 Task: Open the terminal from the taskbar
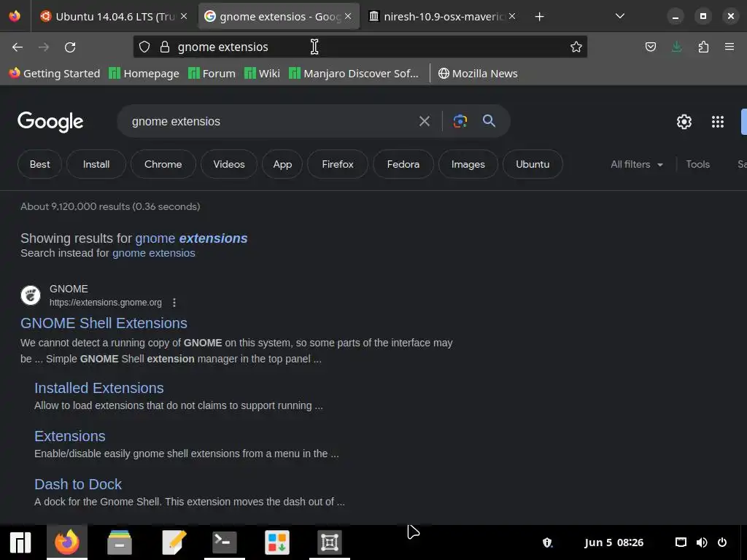[x=225, y=542]
